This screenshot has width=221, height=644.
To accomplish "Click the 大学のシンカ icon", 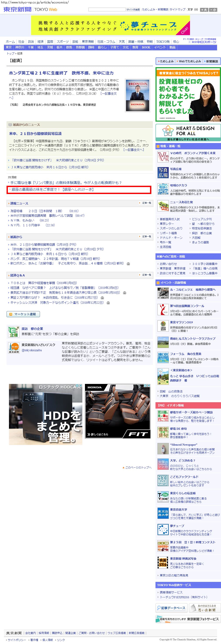I will click(x=163, y=464).
